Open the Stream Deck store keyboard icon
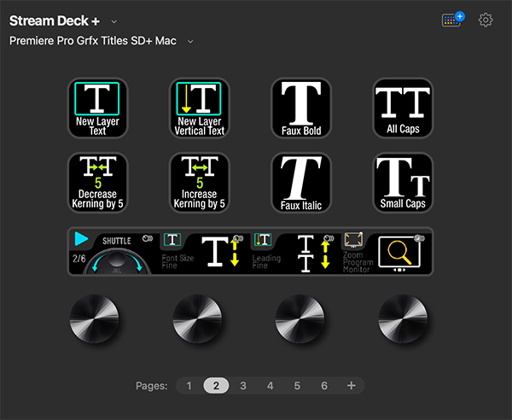Screen dimensions: 512x420 click(x=453, y=20)
